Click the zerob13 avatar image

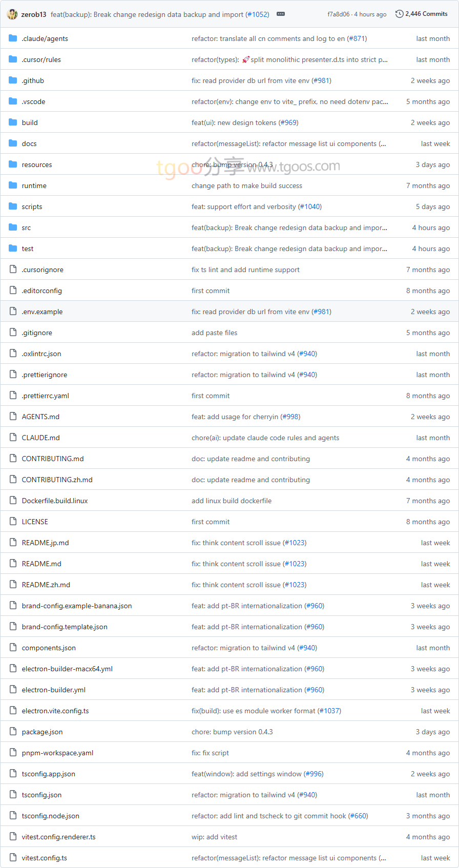(12, 14)
